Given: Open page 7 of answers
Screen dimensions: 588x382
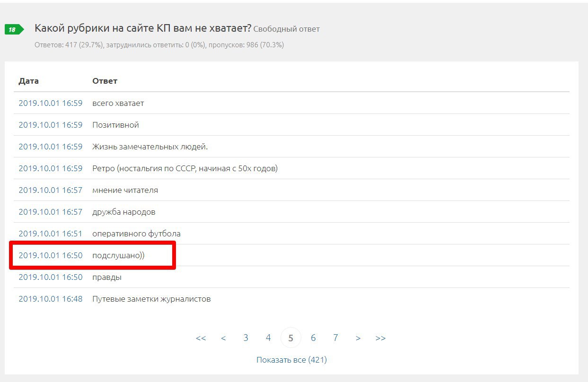Looking at the screenshot, I should pyautogui.click(x=335, y=338).
